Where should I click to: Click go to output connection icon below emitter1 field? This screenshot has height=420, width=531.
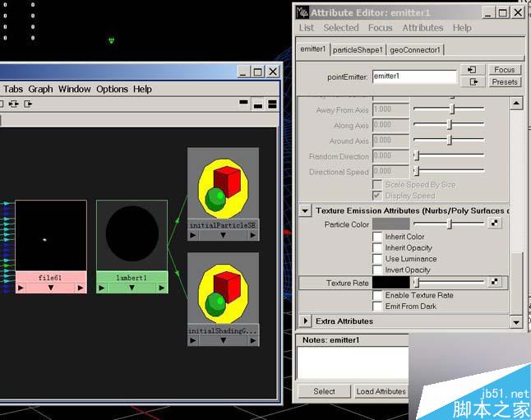point(473,81)
